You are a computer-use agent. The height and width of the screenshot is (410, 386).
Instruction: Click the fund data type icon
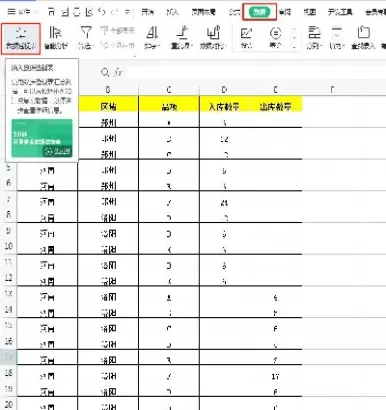click(x=275, y=38)
